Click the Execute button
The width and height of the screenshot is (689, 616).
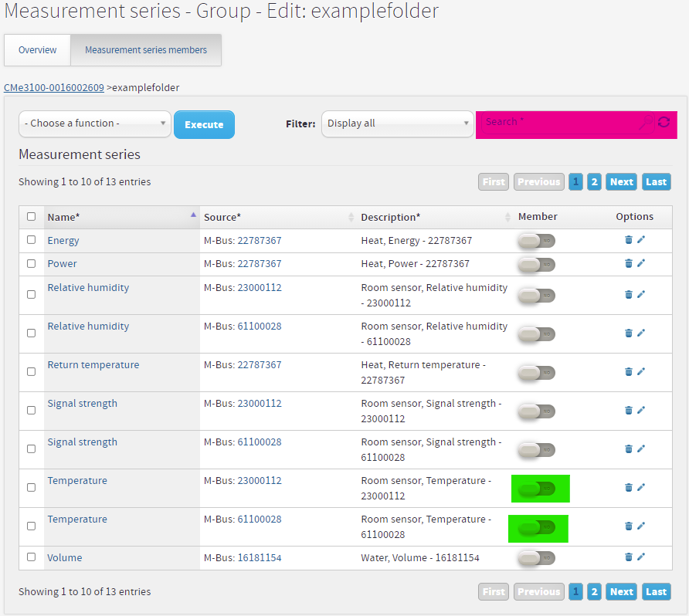205,125
